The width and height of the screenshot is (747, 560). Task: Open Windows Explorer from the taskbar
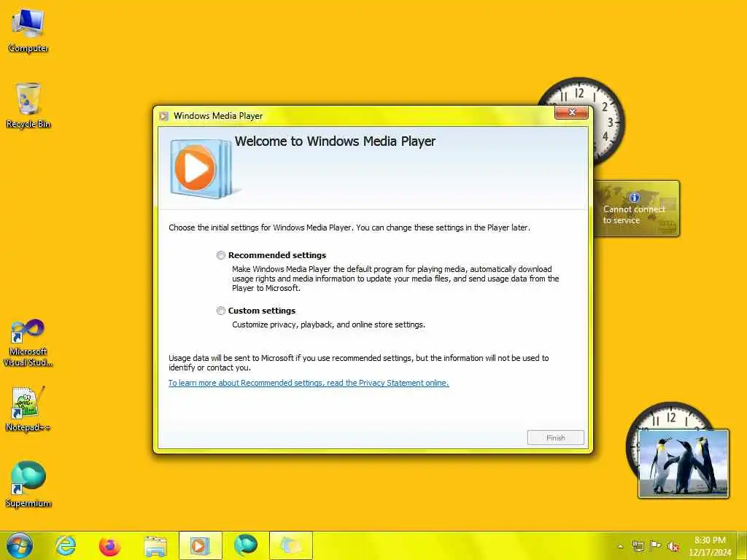[155, 546]
